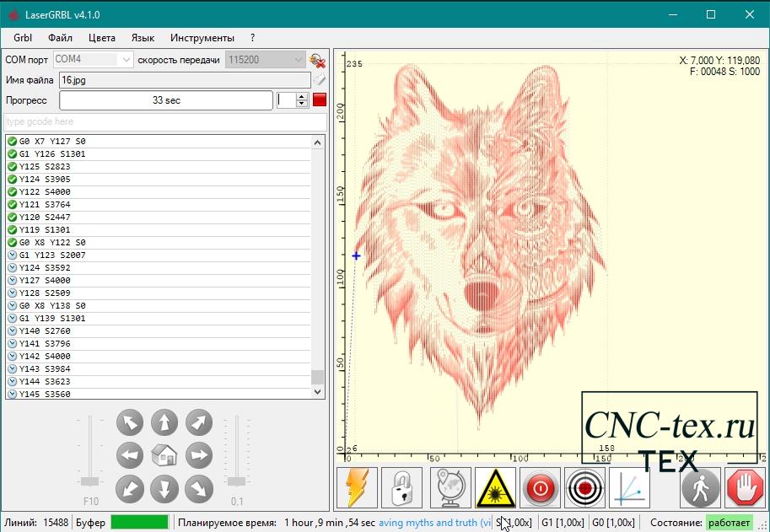The width and height of the screenshot is (770, 532).
Task: Click the padlock unlock icon
Action: point(401,487)
